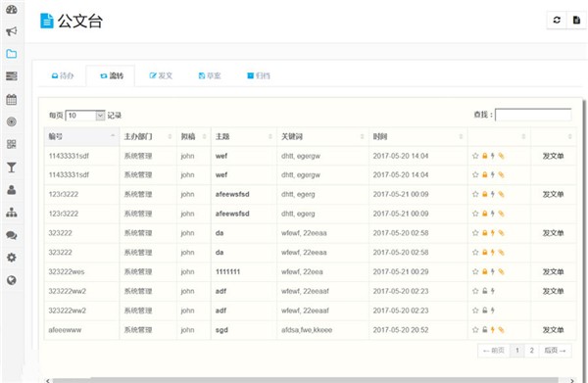Sort the table by 编号 column
Viewport: 588px width, 383px height.
(81, 136)
